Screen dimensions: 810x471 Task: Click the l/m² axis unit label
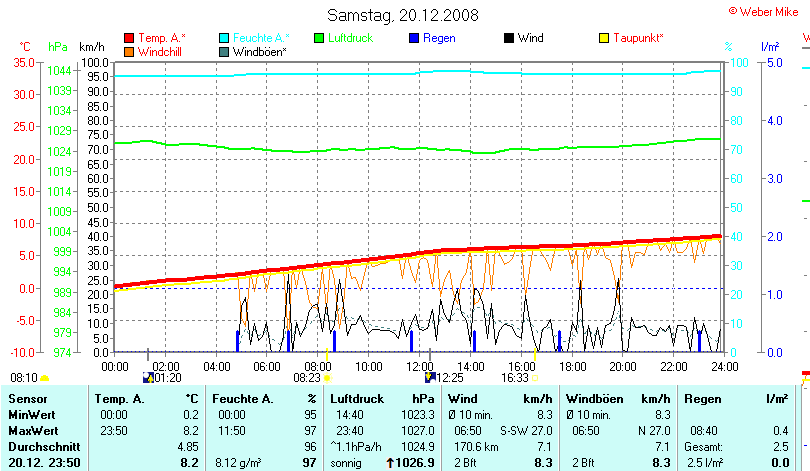click(x=770, y=47)
